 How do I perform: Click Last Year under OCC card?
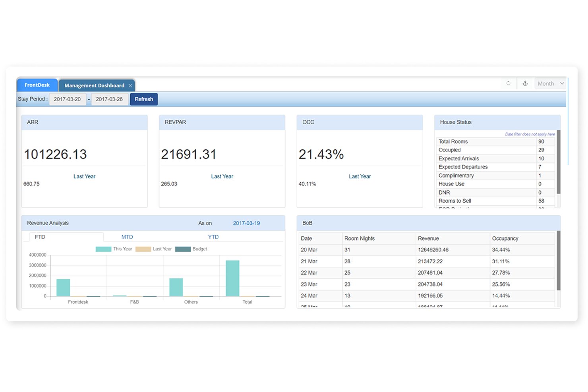pos(360,176)
